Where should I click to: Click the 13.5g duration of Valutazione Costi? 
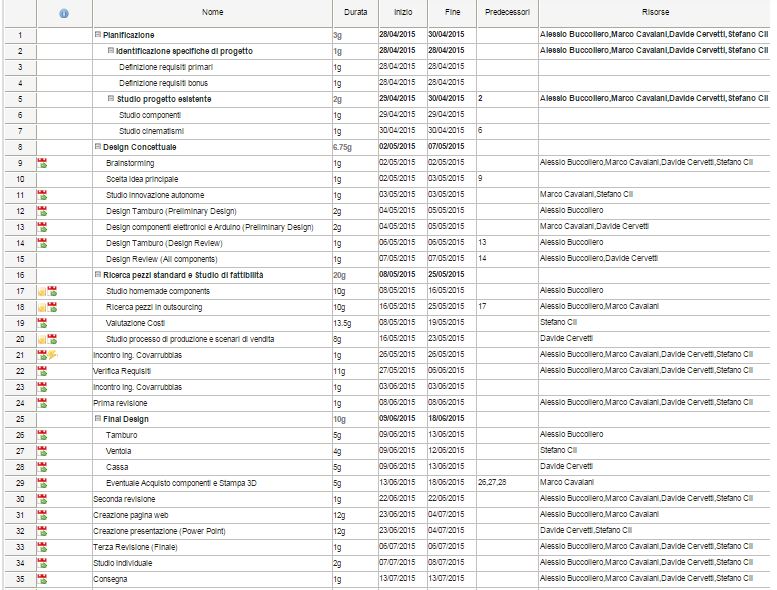pyautogui.click(x=342, y=323)
